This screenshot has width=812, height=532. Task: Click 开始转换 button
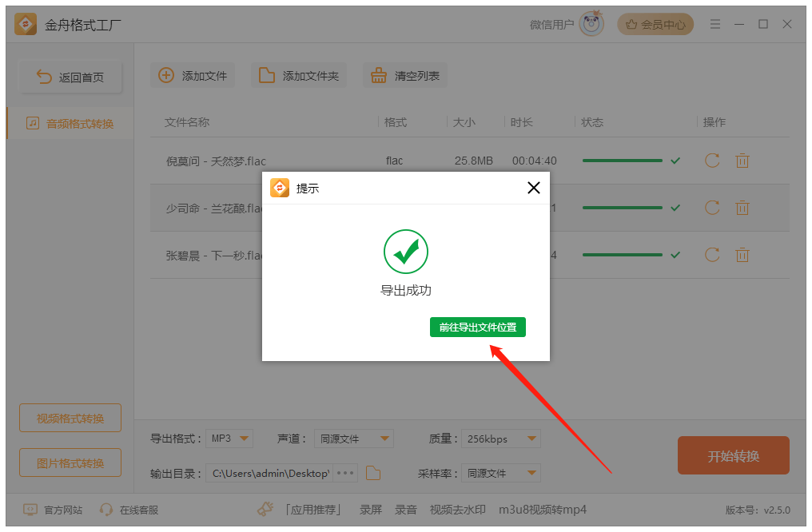click(x=734, y=455)
